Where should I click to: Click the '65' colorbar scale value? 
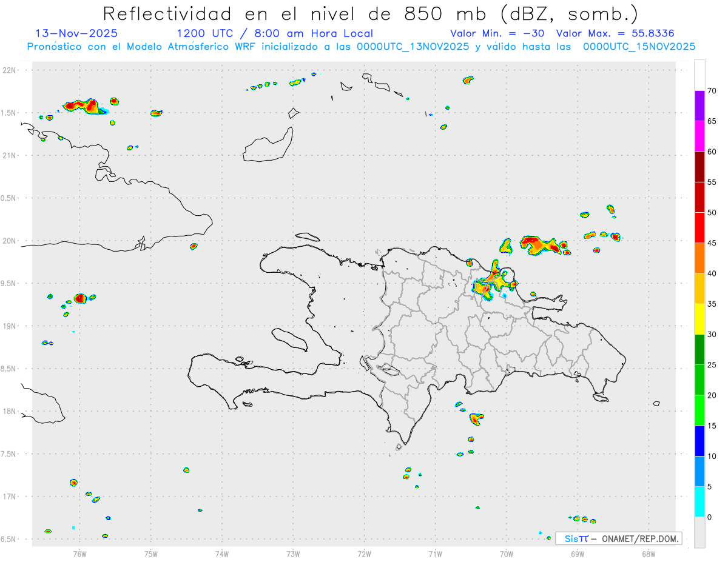(x=712, y=121)
